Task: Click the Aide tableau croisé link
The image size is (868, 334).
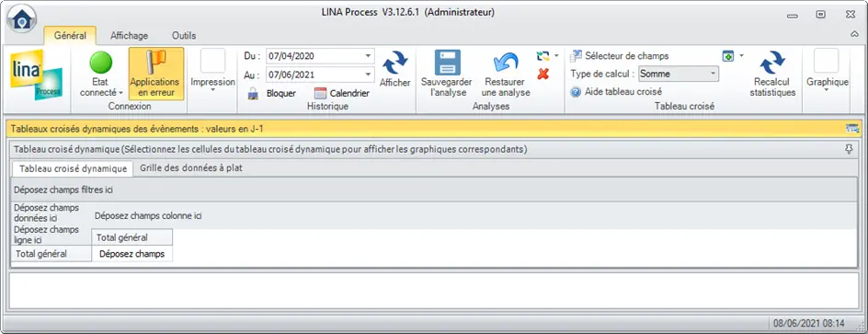Action: (623, 91)
